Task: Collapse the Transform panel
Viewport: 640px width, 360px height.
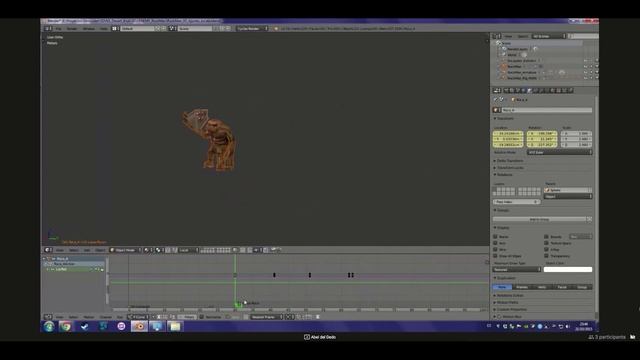Action: pyautogui.click(x=505, y=118)
